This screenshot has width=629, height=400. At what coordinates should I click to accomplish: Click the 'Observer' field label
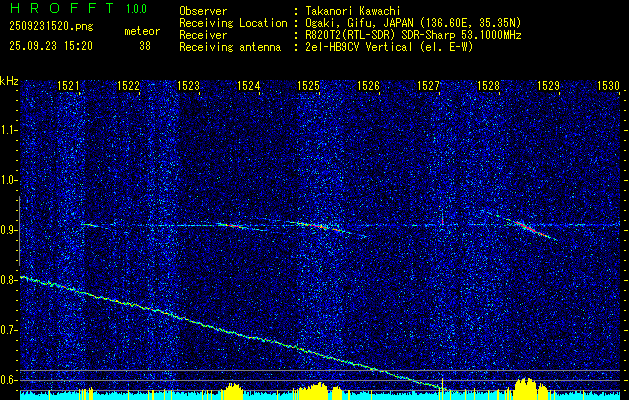pos(203,12)
